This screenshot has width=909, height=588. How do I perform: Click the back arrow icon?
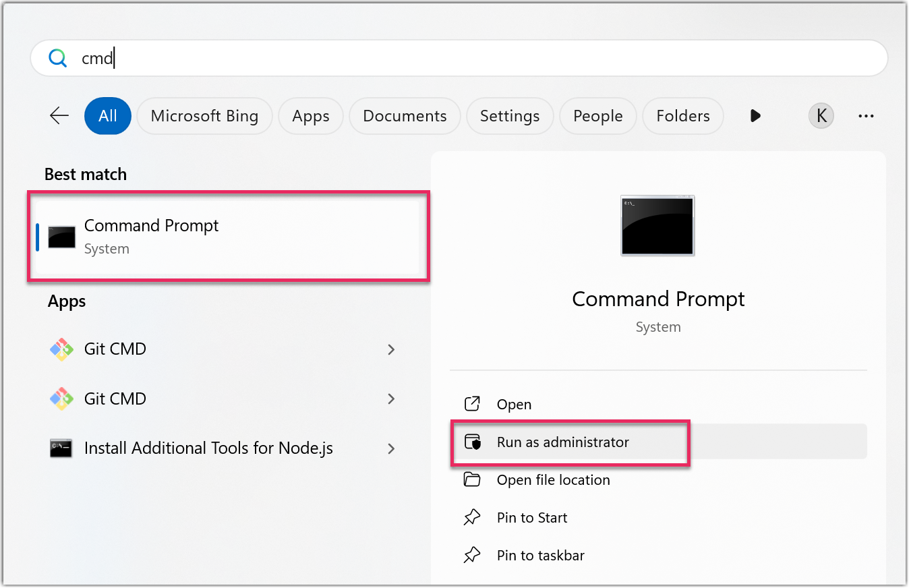click(x=59, y=116)
